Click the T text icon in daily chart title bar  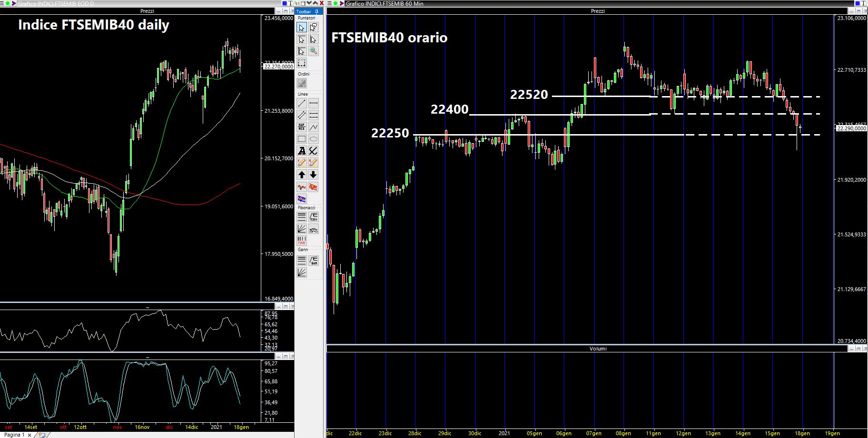pyautogui.click(x=291, y=3)
